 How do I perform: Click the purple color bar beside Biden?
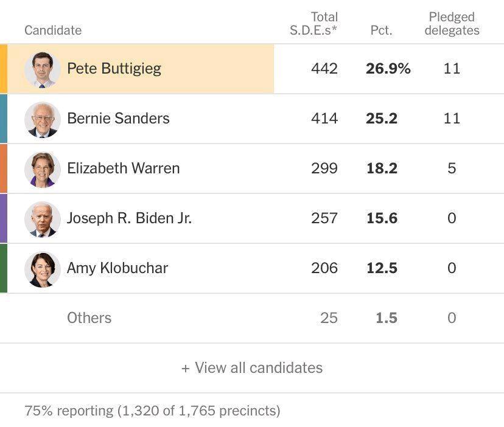pyautogui.click(x=3, y=218)
